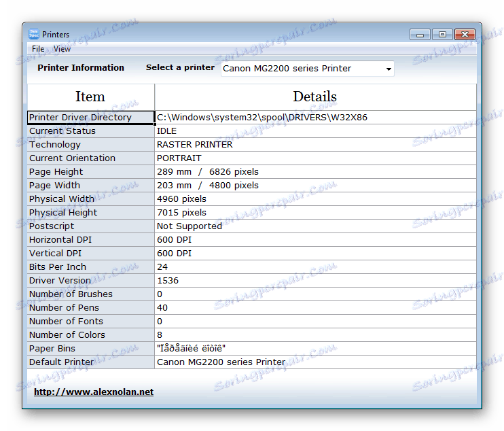Click the Number of Brushes value 0
The image size is (504, 431).
pos(315,294)
